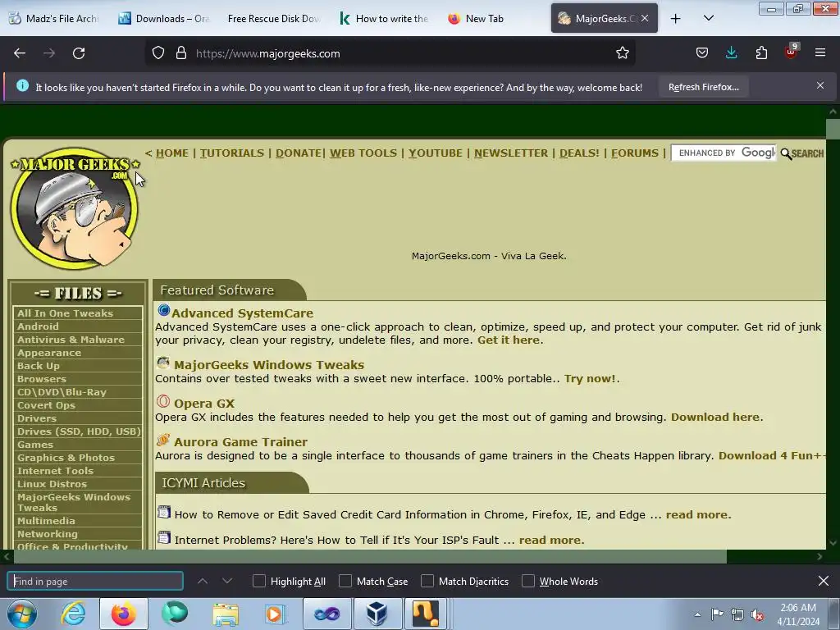The height and width of the screenshot is (630, 840).
Task: Open the NEWSLETTER navigation link
Action: pyautogui.click(x=511, y=153)
